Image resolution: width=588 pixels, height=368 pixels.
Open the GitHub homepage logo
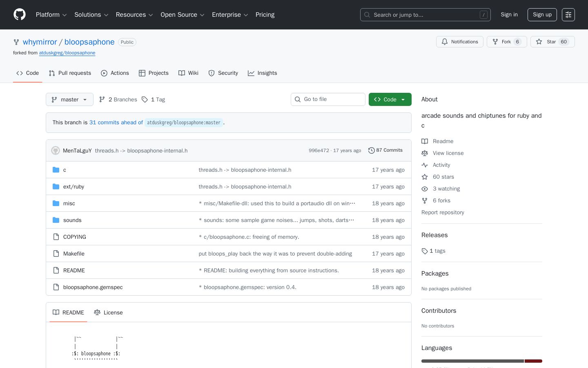[20, 15]
